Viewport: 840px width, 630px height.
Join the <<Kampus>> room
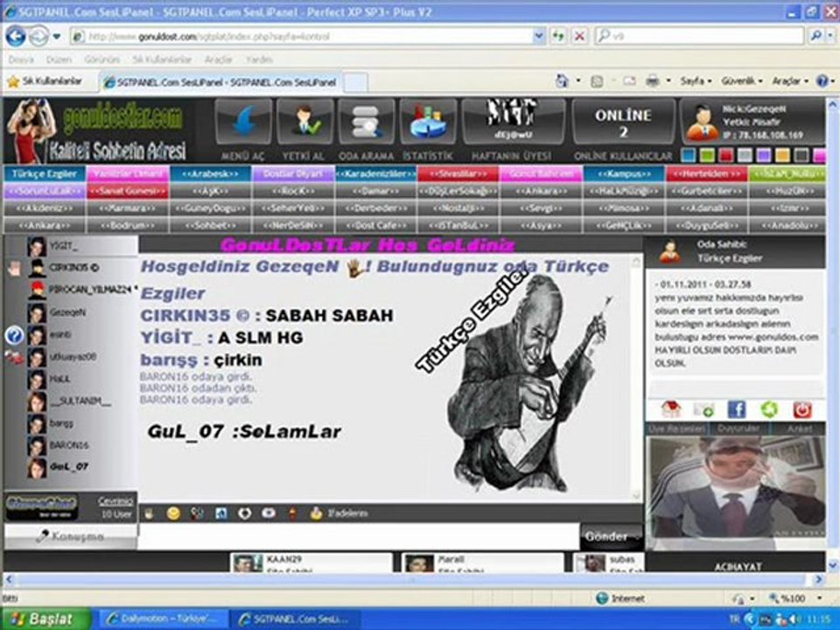click(624, 174)
